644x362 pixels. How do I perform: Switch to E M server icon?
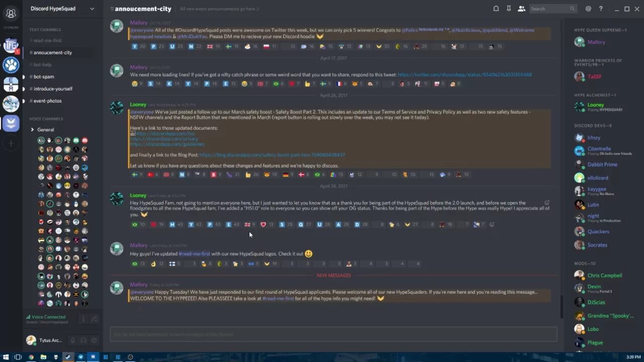pos(11,84)
